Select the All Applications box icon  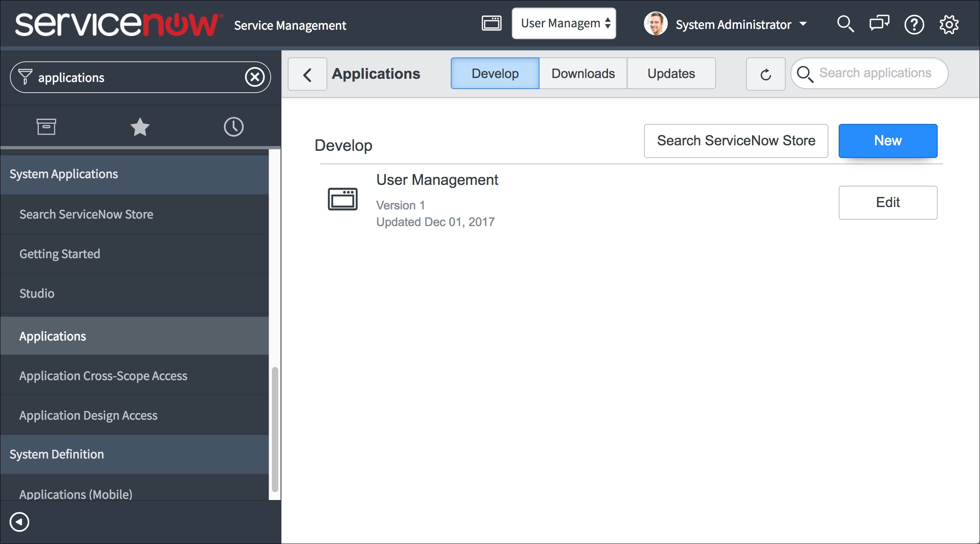point(46,127)
